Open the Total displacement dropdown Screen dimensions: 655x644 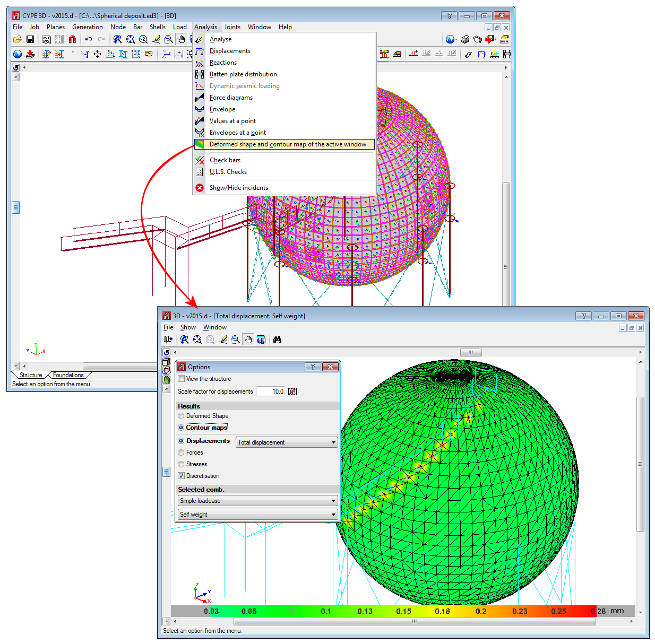pyautogui.click(x=287, y=442)
